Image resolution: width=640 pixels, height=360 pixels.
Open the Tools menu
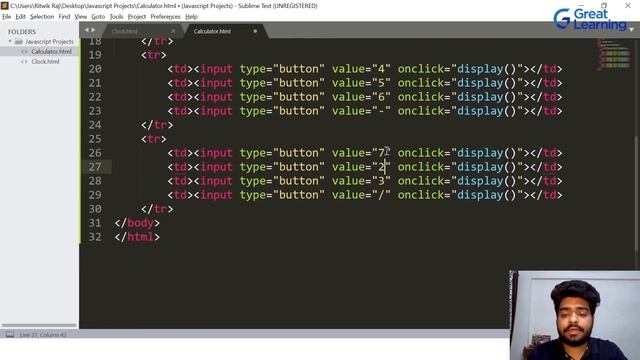pyautogui.click(x=116, y=17)
